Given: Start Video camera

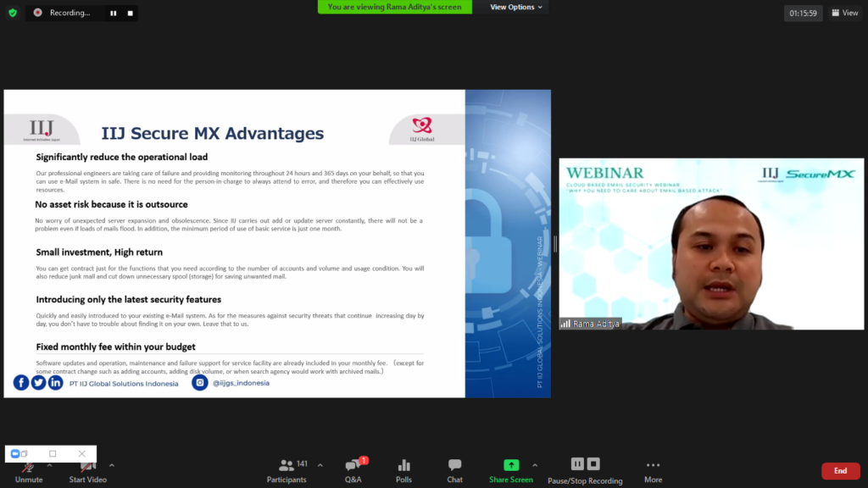Looking at the screenshot, I should click(87, 471).
